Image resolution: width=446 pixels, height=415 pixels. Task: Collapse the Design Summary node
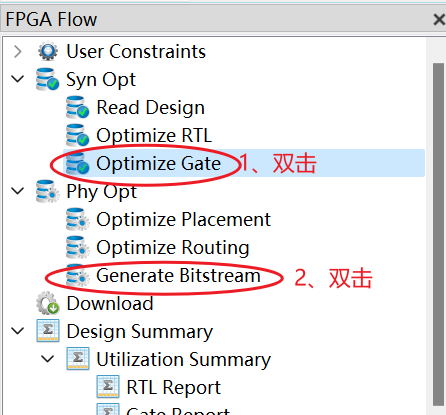tap(18, 331)
